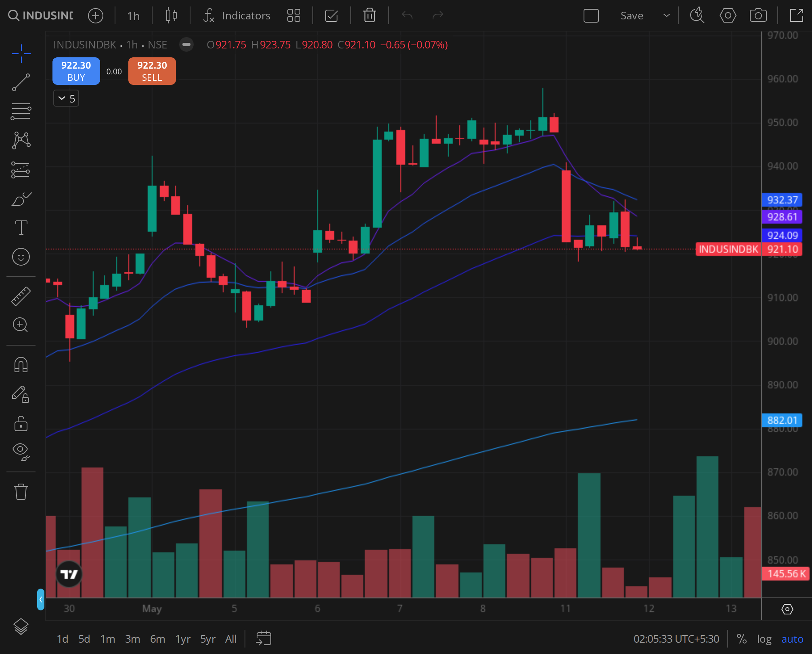Open the emoji icons tool
The height and width of the screenshot is (654, 812).
(21, 257)
